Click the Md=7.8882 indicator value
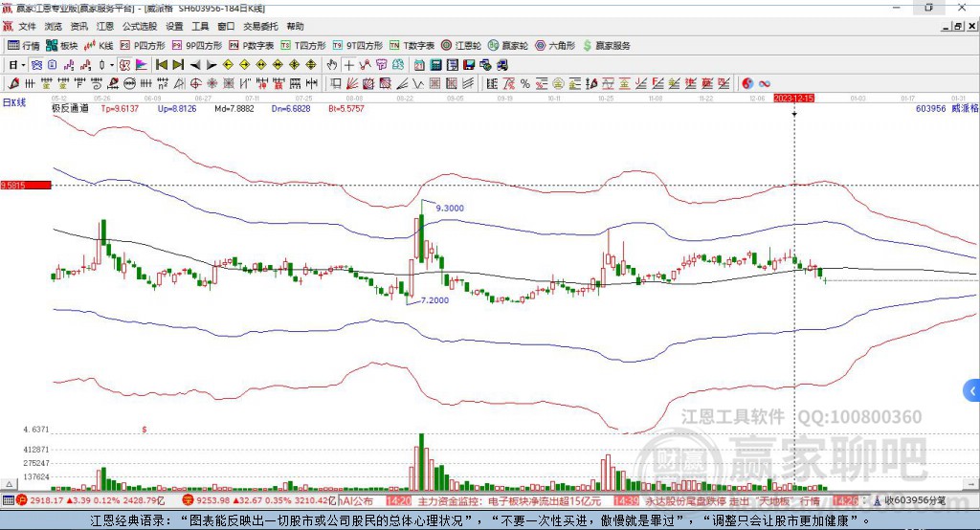 (234, 108)
